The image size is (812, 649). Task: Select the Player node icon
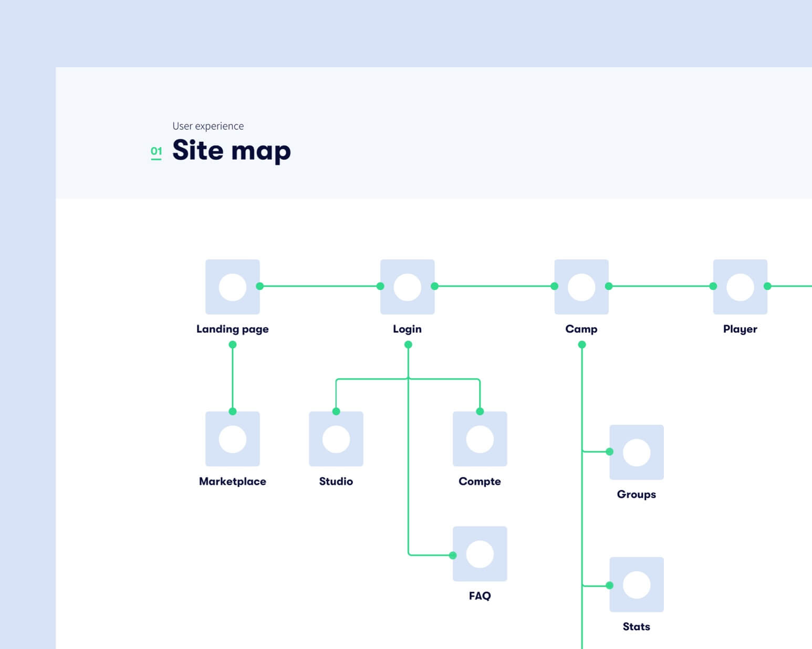pos(740,287)
